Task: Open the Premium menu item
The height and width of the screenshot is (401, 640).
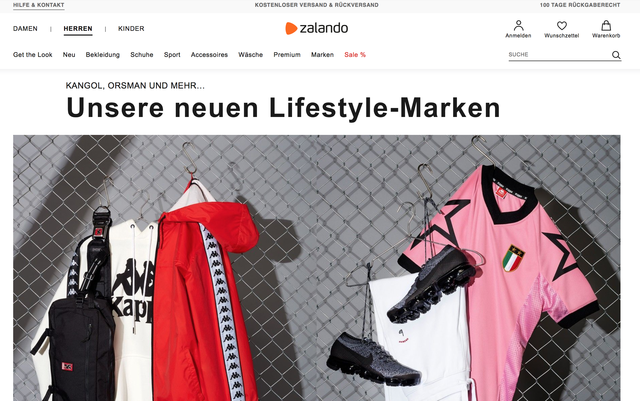Action: 287,55
